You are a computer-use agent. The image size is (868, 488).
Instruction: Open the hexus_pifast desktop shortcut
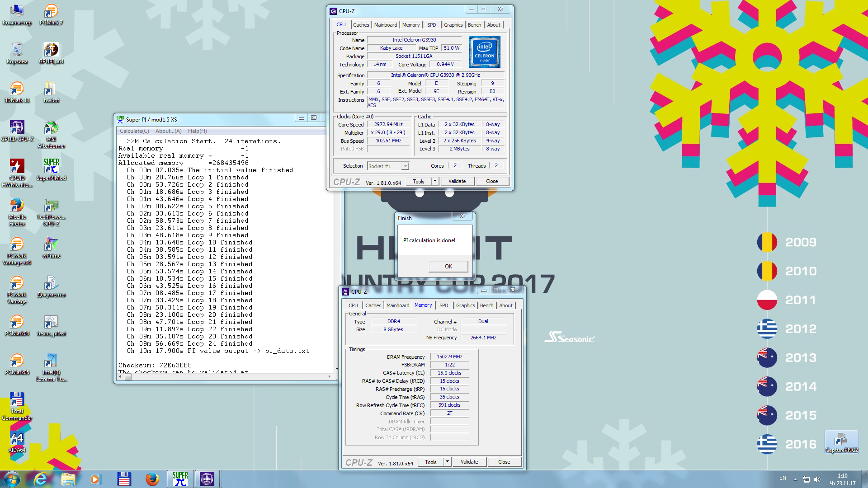click(x=51, y=325)
